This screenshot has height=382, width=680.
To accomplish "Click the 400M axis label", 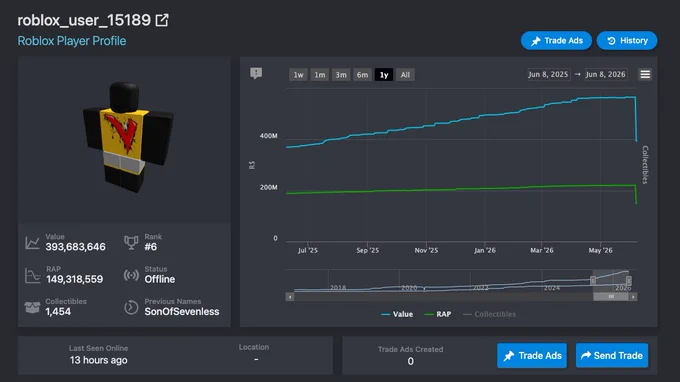I will (268, 136).
